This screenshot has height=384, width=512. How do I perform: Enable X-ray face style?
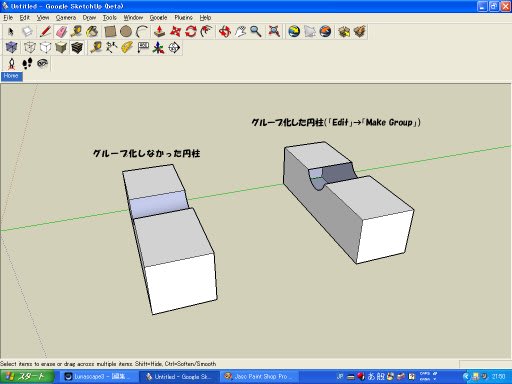(11, 48)
